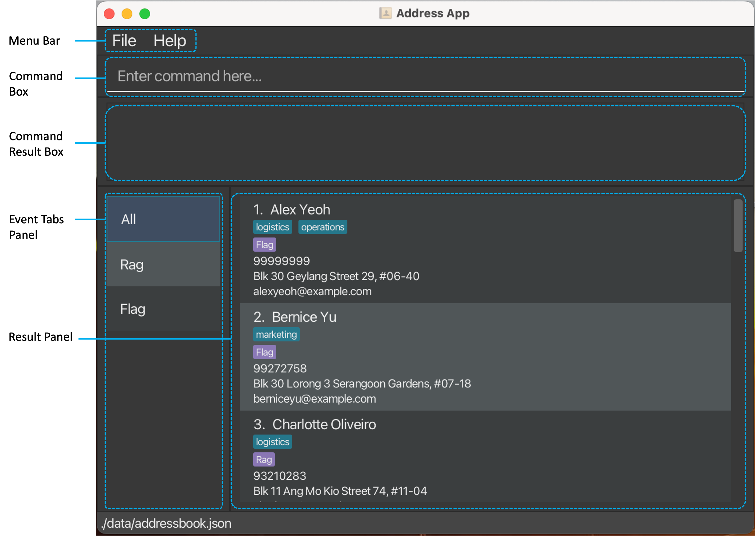Screen dimensions: 756x536
Task: Click the empty result display box
Action: [425, 143]
